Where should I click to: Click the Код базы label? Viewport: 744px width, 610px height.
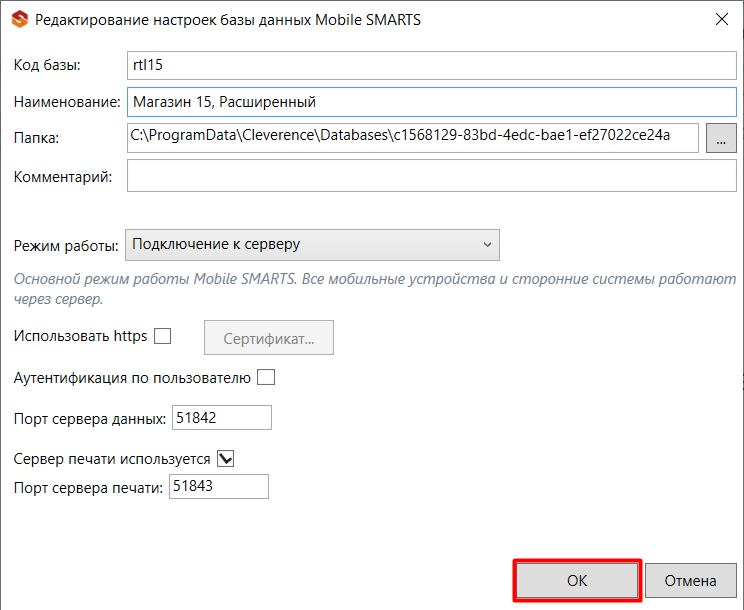(46, 65)
